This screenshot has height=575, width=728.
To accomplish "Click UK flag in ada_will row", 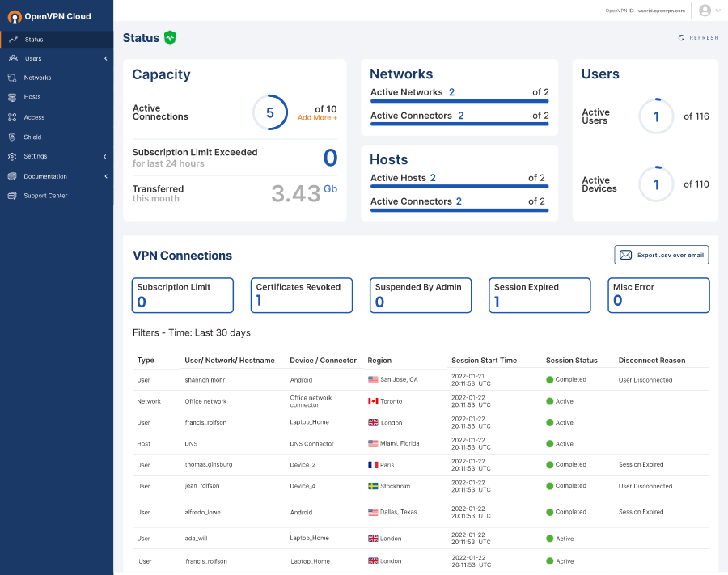I will click(373, 539).
